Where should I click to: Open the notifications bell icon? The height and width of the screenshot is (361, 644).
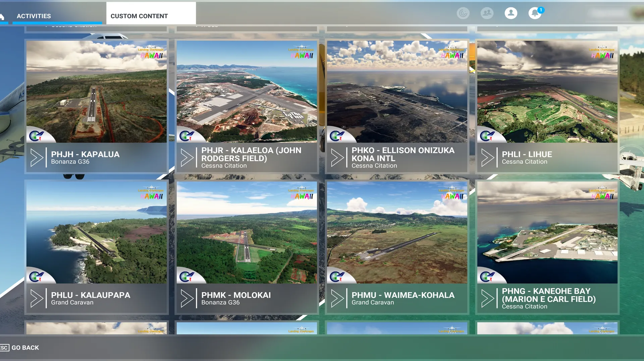click(535, 13)
